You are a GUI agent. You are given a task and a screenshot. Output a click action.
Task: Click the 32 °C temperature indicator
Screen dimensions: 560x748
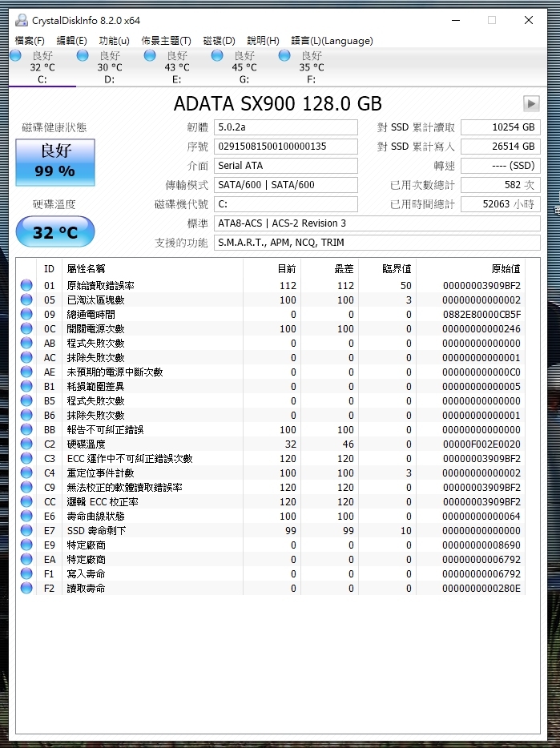pyautogui.click(x=55, y=232)
